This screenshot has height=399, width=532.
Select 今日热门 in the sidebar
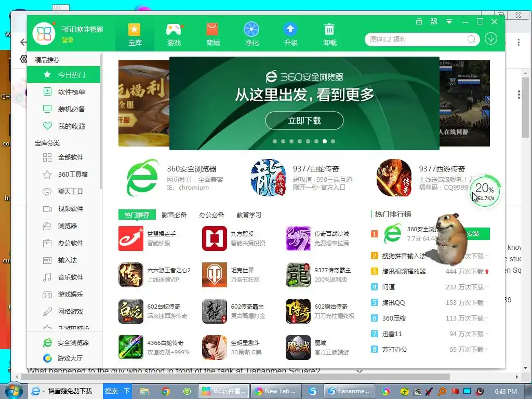point(64,75)
